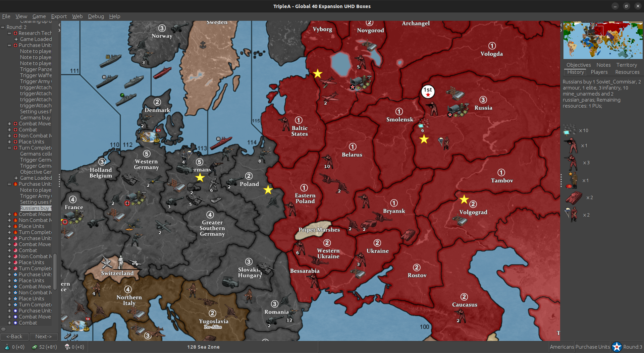Select the 'Objective Ger' history entry
The image size is (644, 353).
[36, 172]
